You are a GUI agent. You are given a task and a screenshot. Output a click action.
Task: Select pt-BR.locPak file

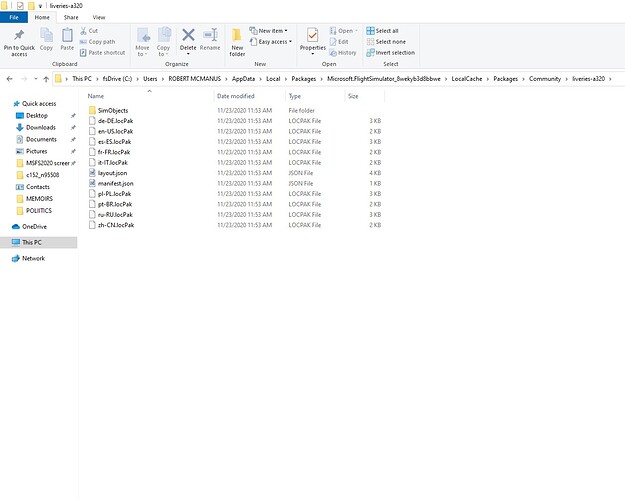click(115, 204)
